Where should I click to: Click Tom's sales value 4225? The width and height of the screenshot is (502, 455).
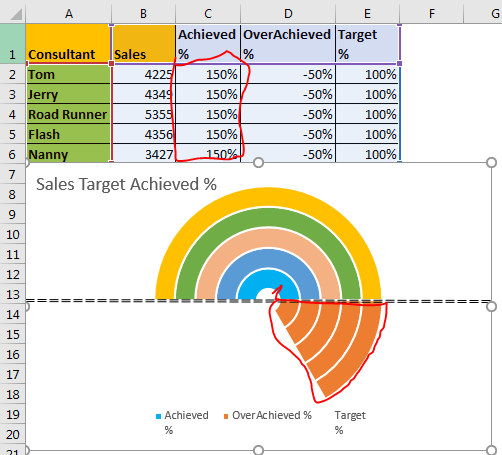(144, 74)
